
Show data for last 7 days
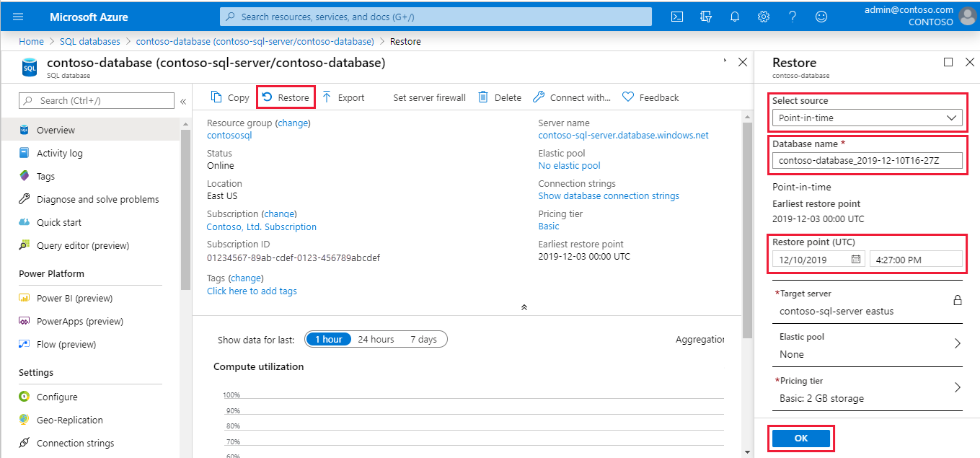(423, 339)
